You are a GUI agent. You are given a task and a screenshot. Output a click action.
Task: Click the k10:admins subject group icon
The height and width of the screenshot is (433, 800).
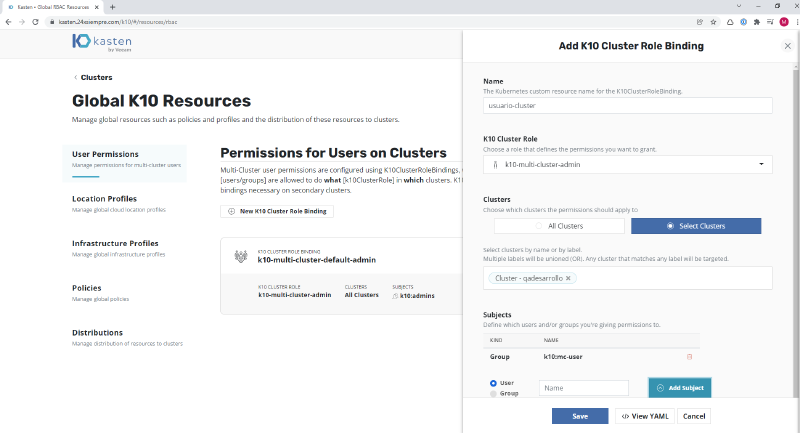pyautogui.click(x=395, y=296)
